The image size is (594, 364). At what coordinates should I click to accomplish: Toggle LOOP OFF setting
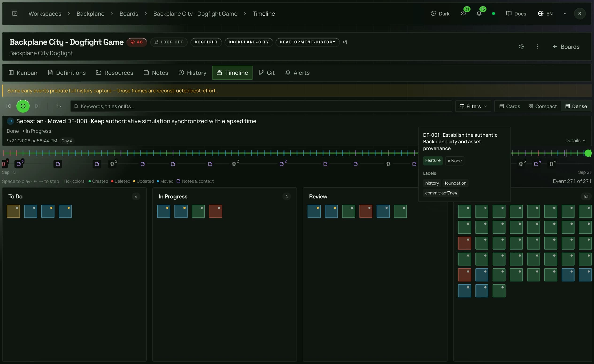click(x=169, y=42)
